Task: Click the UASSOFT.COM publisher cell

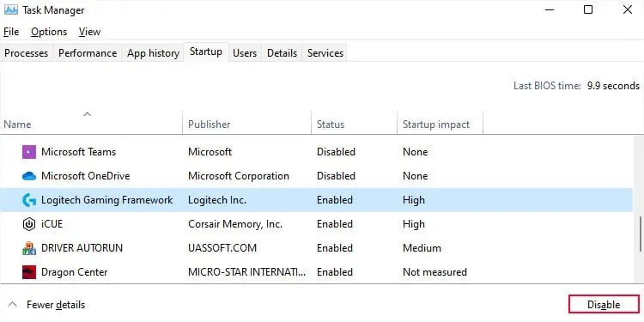Action: [x=222, y=248]
